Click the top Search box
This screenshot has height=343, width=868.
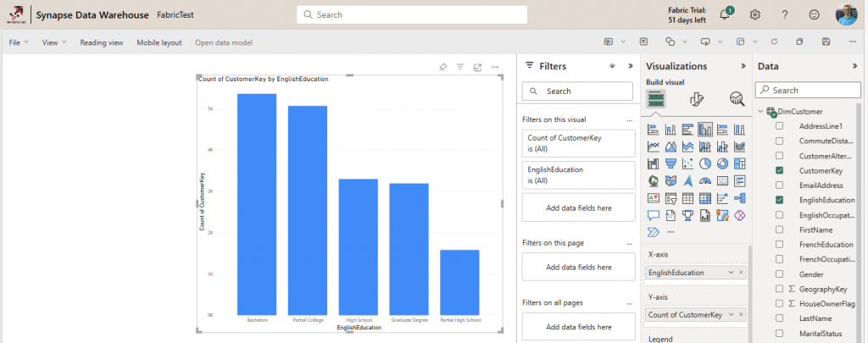(412, 14)
